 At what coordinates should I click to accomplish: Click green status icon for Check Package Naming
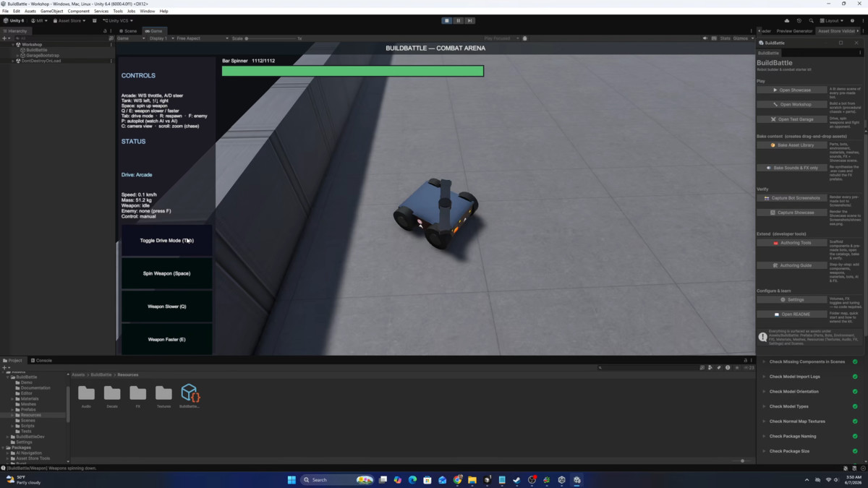[855, 436]
